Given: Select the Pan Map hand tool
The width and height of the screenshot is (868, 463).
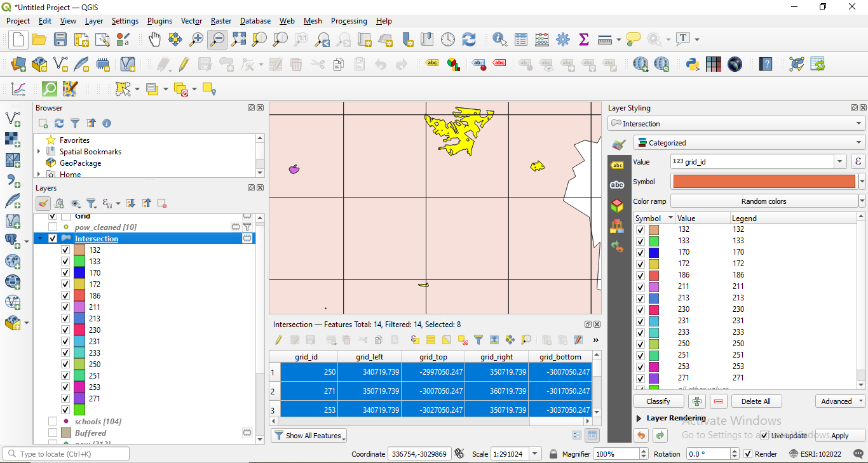Looking at the screenshot, I should [154, 39].
